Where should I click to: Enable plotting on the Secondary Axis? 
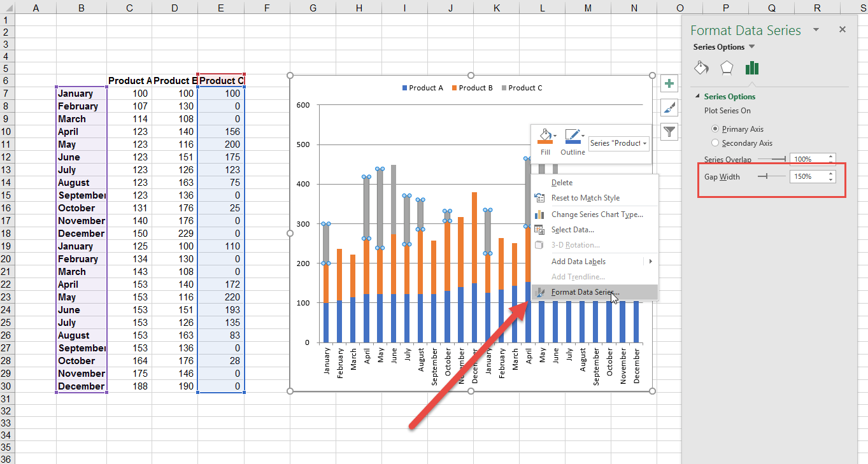(x=715, y=143)
